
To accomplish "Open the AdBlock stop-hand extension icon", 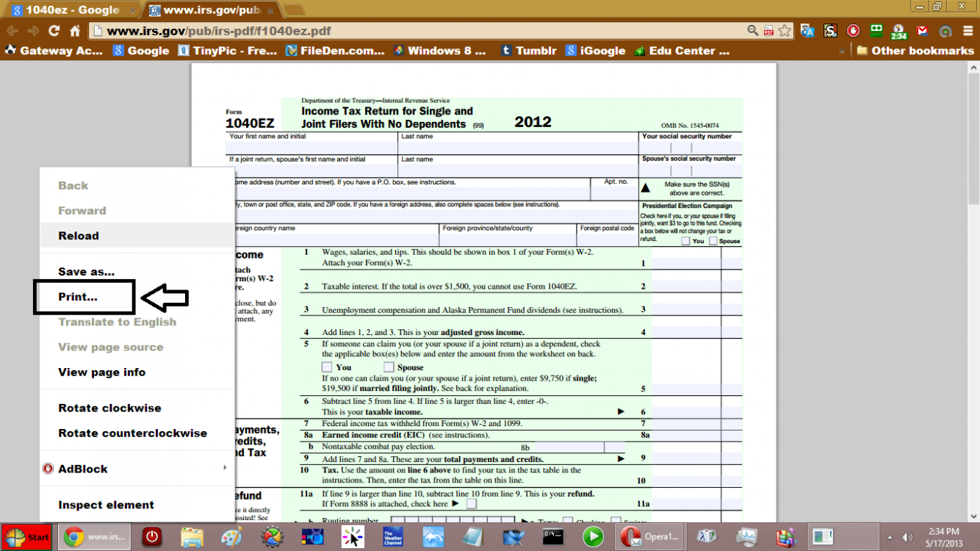I will pos(853,31).
